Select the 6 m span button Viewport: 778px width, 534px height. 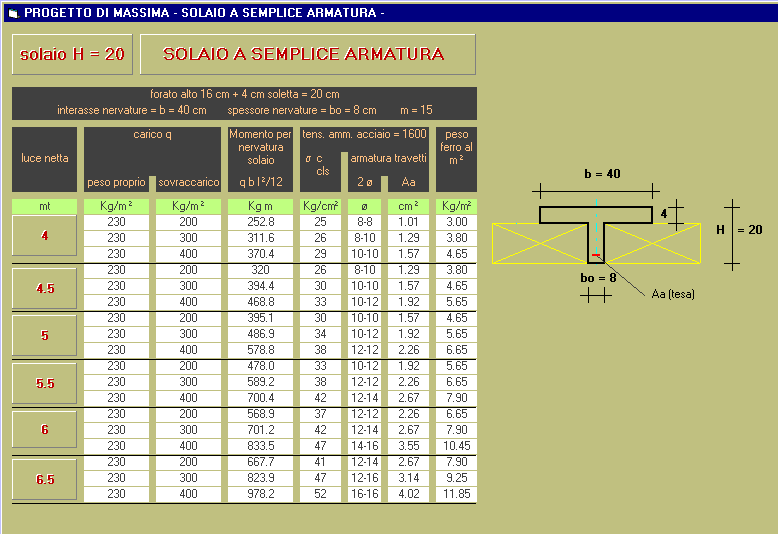(x=44, y=429)
